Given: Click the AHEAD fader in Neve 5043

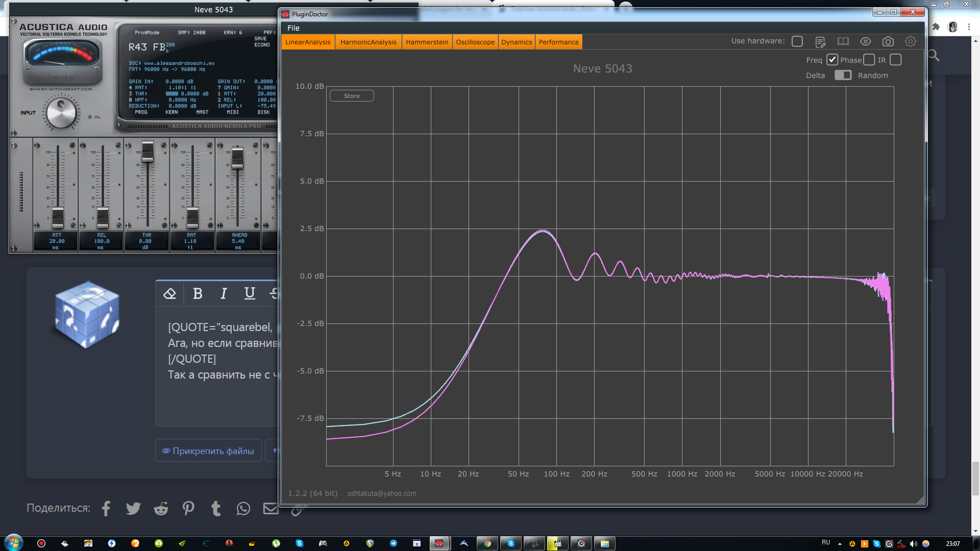Looking at the screenshot, I should click(x=237, y=158).
